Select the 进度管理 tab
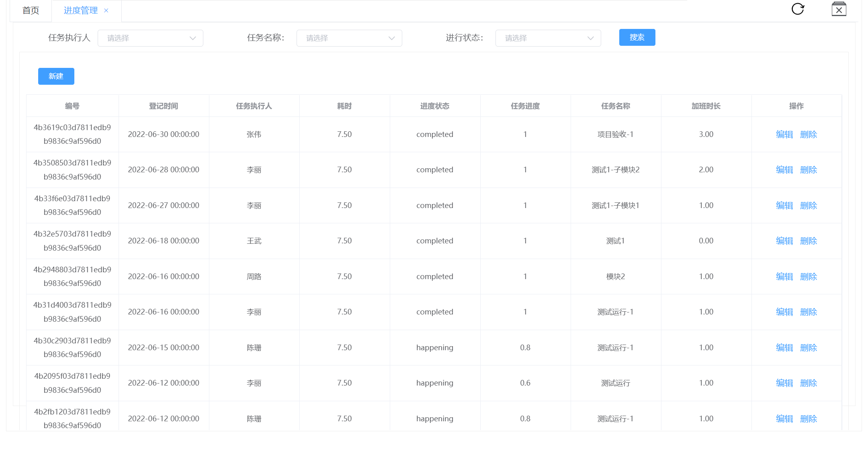This screenshot has width=868, height=449. pos(80,10)
